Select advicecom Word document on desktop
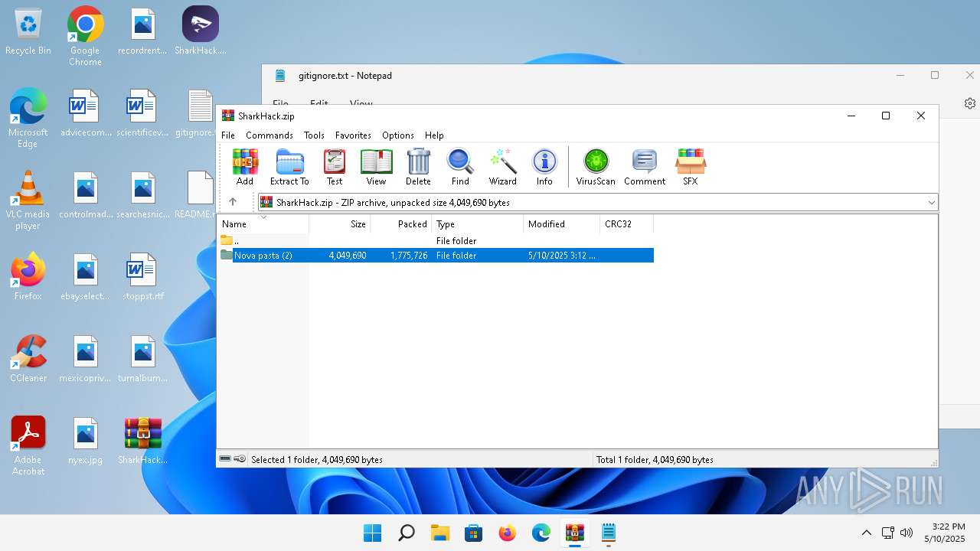The width and height of the screenshot is (980, 551). pos(85,112)
